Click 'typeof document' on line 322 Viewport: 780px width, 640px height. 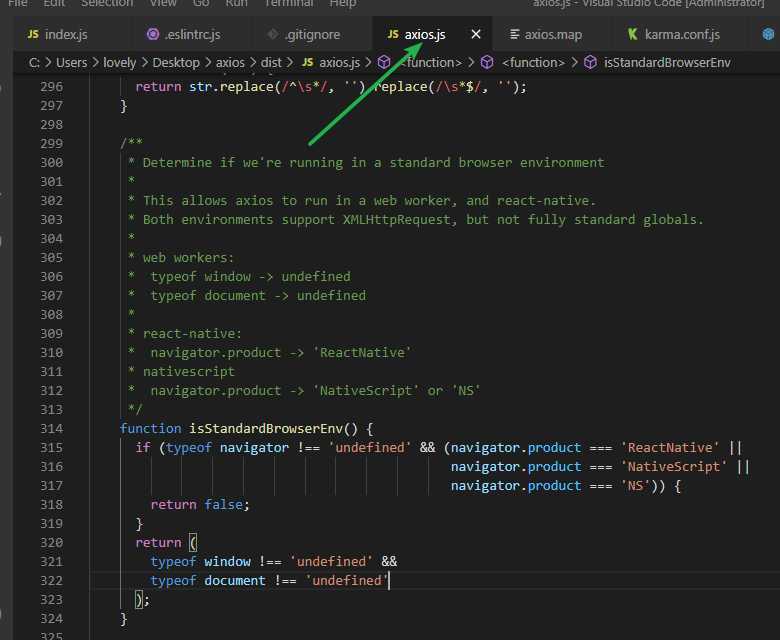pos(208,580)
